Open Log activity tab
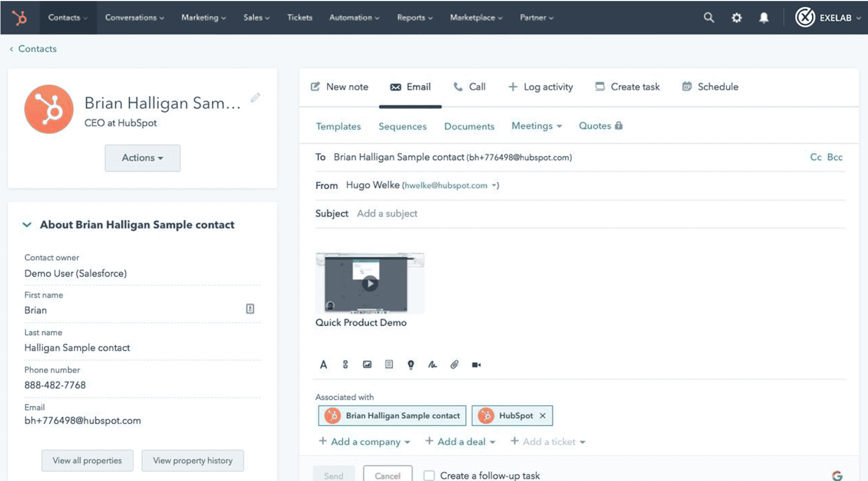868x481 pixels. coord(540,87)
